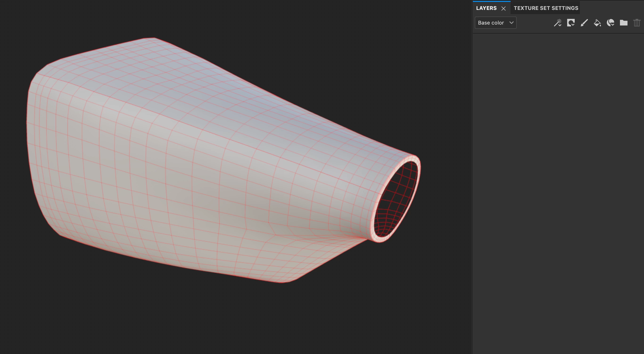Click the add effect magic wand icon
The image size is (644, 354).
pos(557,23)
